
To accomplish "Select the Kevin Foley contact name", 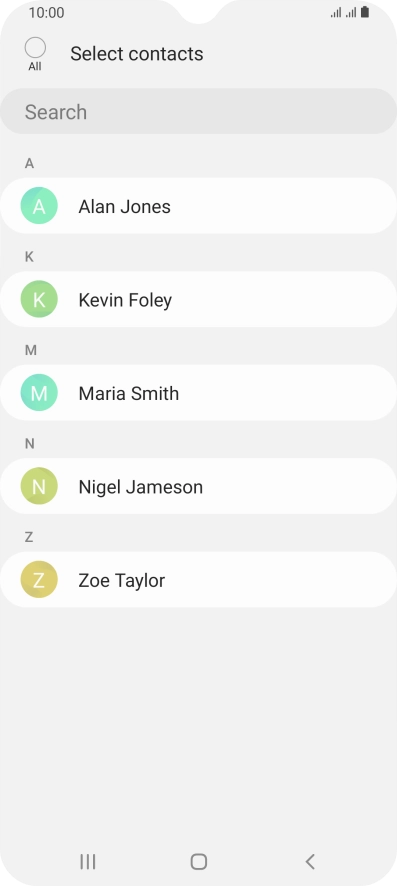I will (125, 299).
